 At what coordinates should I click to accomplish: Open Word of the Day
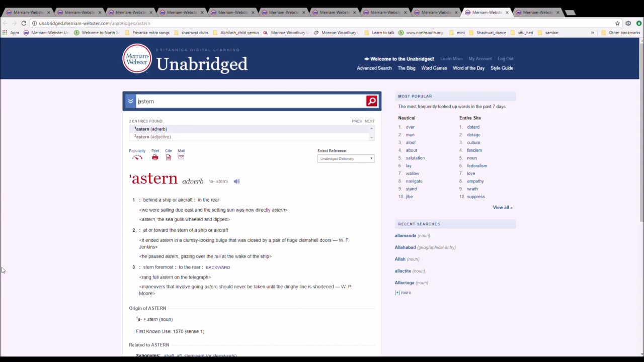(468, 68)
